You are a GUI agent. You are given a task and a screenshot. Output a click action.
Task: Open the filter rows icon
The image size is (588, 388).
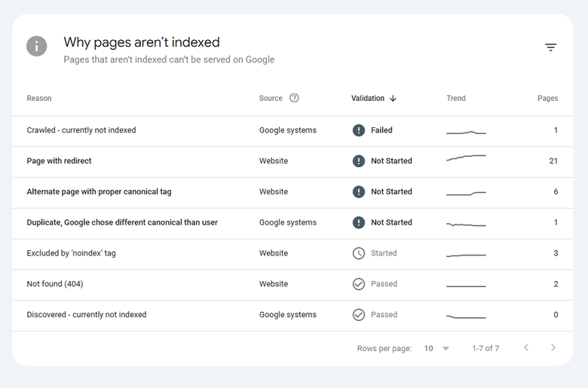click(550, 47)
